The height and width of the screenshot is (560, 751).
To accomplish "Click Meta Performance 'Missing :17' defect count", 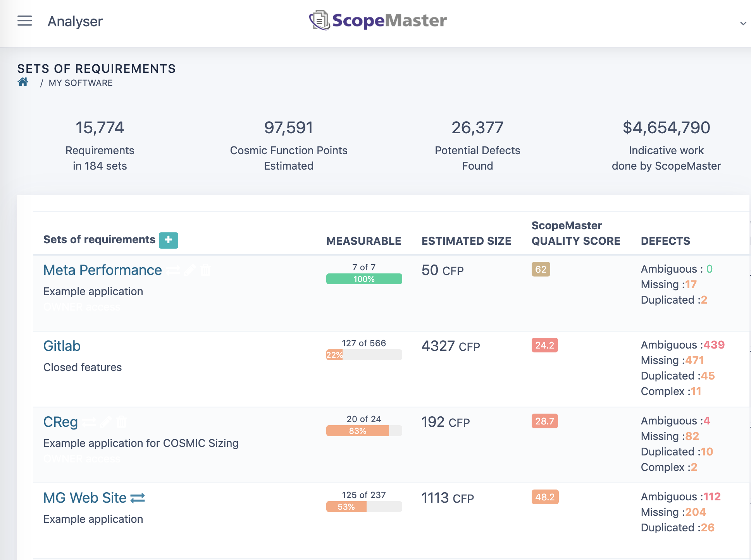I will [669, 284].
